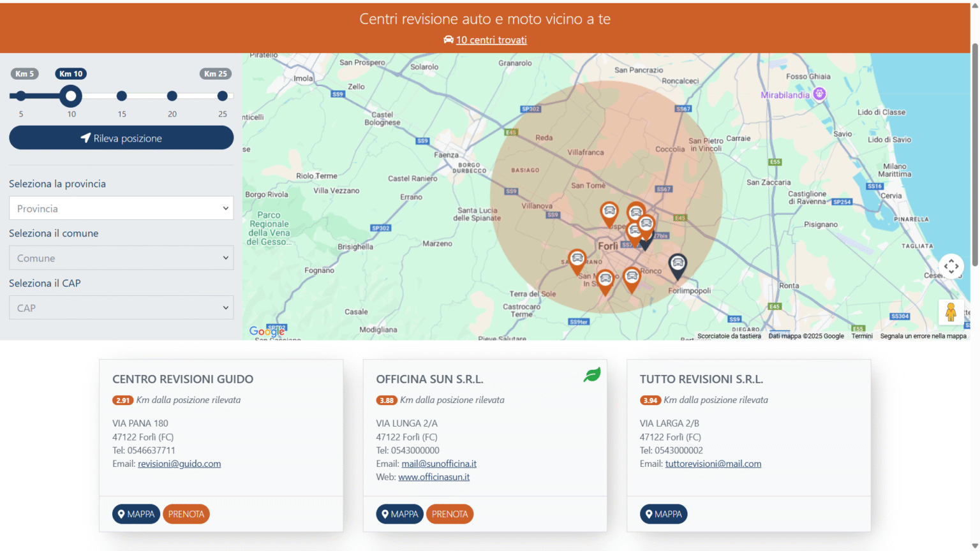Click Prenota for Centro Revisioni Guido
The image size is (980, 551).
click(x=186, y=514)
